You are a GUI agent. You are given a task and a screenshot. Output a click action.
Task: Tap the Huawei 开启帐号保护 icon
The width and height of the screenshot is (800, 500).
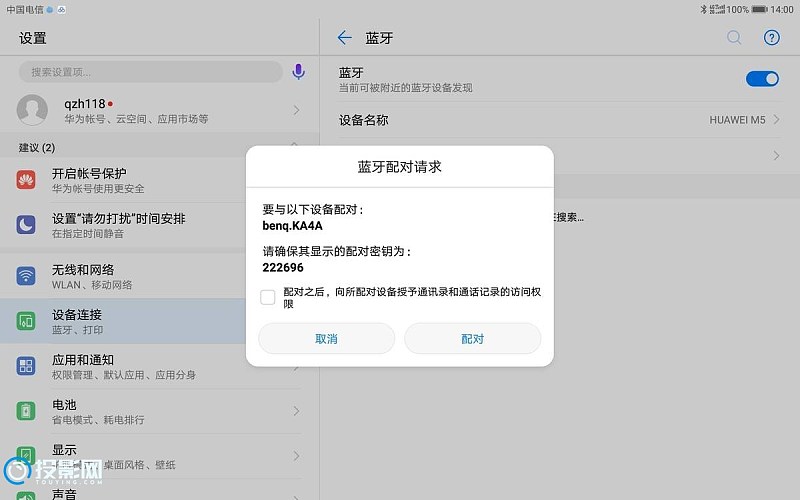(26, 180)
